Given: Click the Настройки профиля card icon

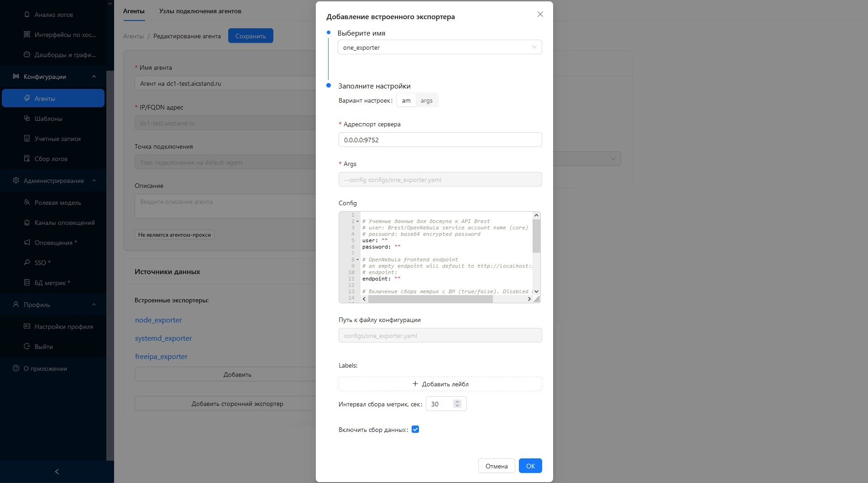Looking at the screenshot, I should 27,327.
